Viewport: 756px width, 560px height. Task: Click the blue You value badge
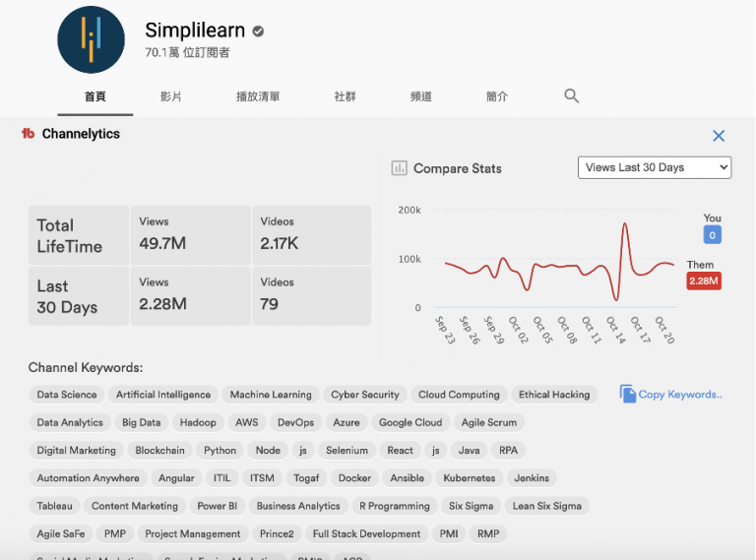[x=713, y=235]
